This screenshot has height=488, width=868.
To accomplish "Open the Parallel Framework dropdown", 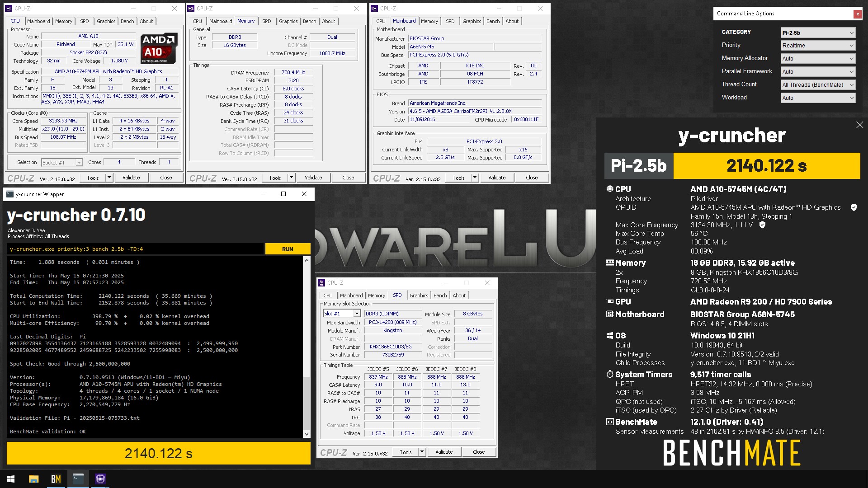I will (x=818, y=72).
